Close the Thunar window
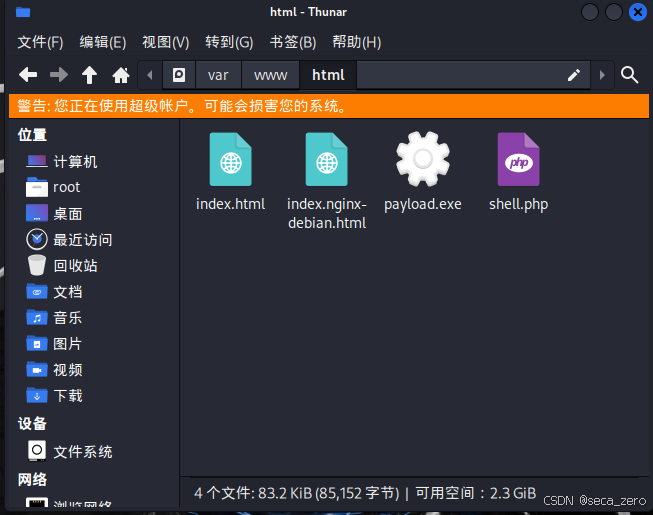 [638, 12]
